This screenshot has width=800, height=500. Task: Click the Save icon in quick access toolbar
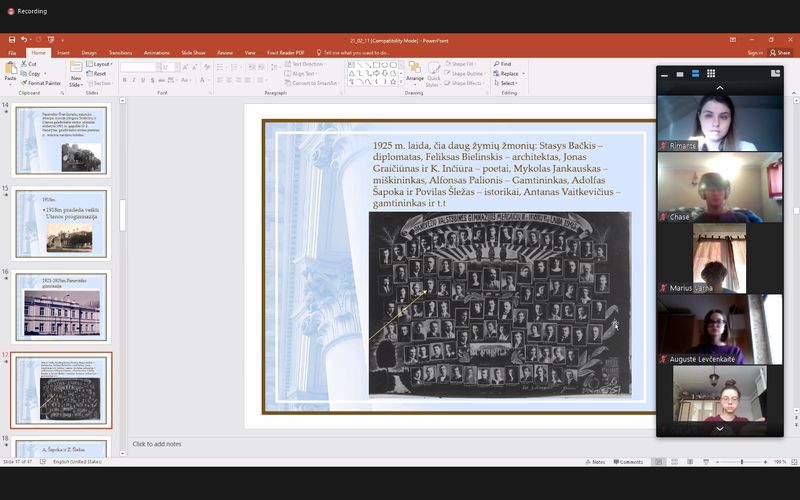click(x=11, y=39)
